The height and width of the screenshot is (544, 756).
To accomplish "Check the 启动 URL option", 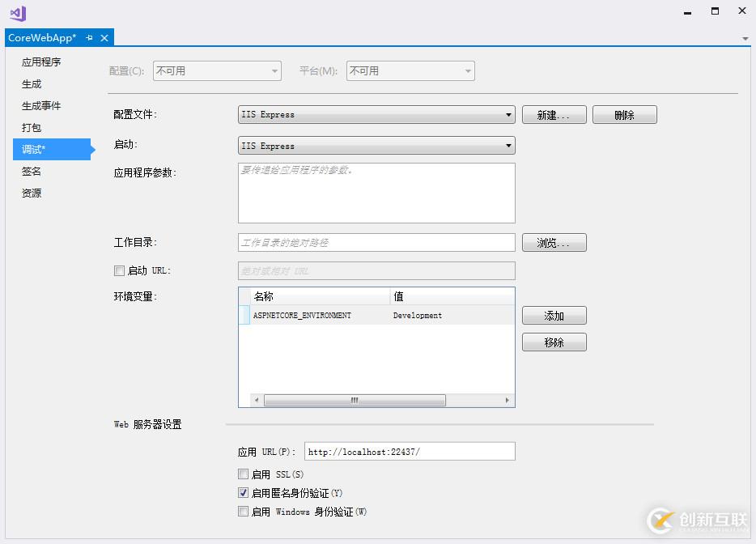I will coord(119,270).
